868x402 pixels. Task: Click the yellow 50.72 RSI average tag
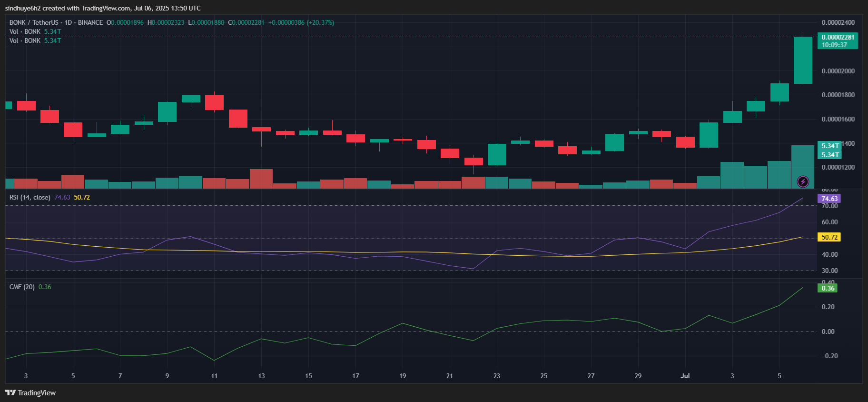click(x=829, y=237)
